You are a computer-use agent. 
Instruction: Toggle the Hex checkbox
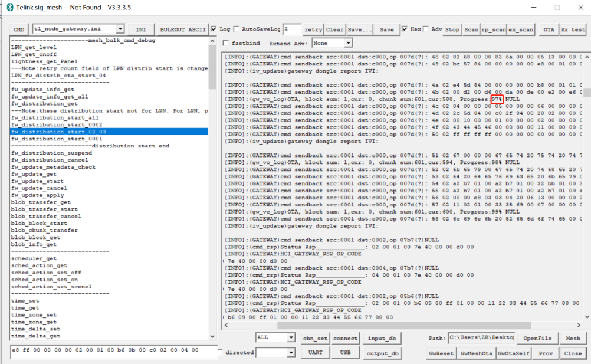pos(405,29)
